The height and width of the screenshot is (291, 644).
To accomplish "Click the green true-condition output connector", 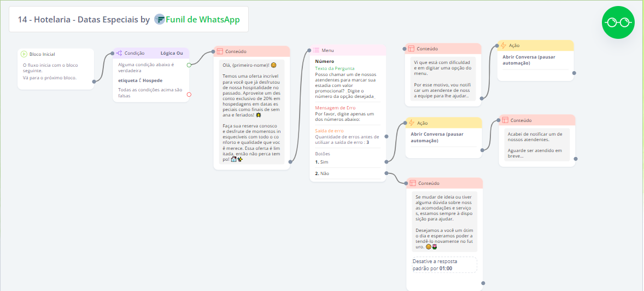I will (x=189, y=65).
